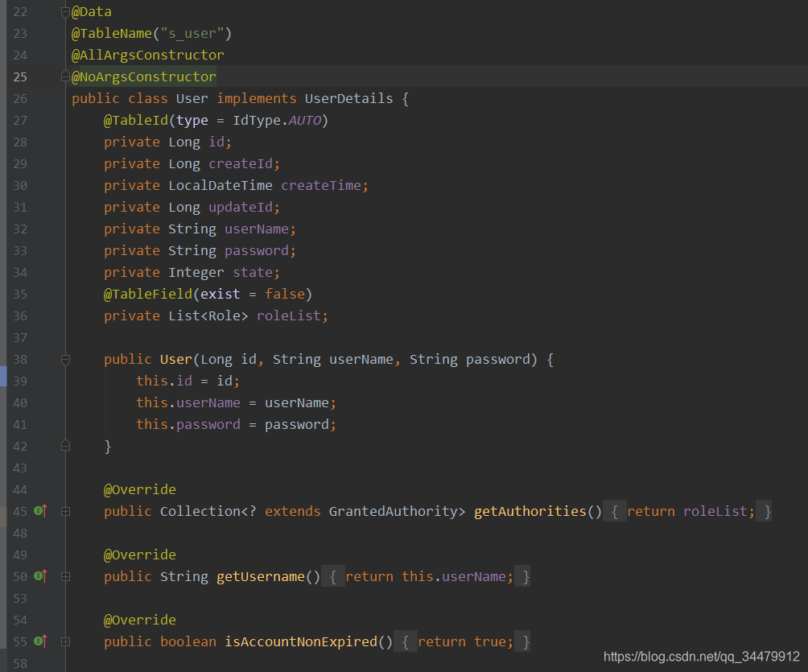Click fold end marker at @NoArgsConstructor

tap(65, 76)
